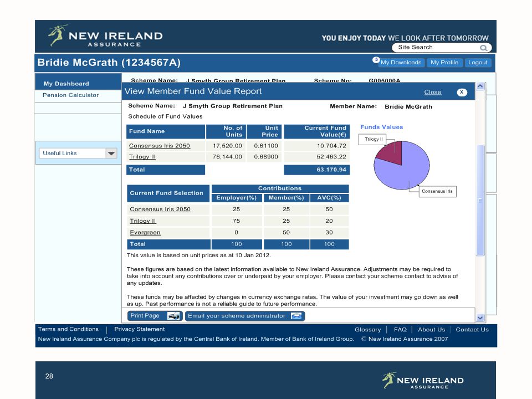The image size is (532, 399).
Task: Click the fund value 10,704.72
Action: (331, 146)
